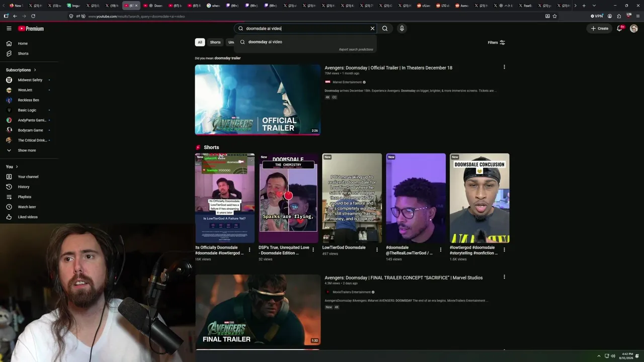Expand the You section header
This screenshot has width=644, height=362.
pyautogui.click(x=12, y=166)
